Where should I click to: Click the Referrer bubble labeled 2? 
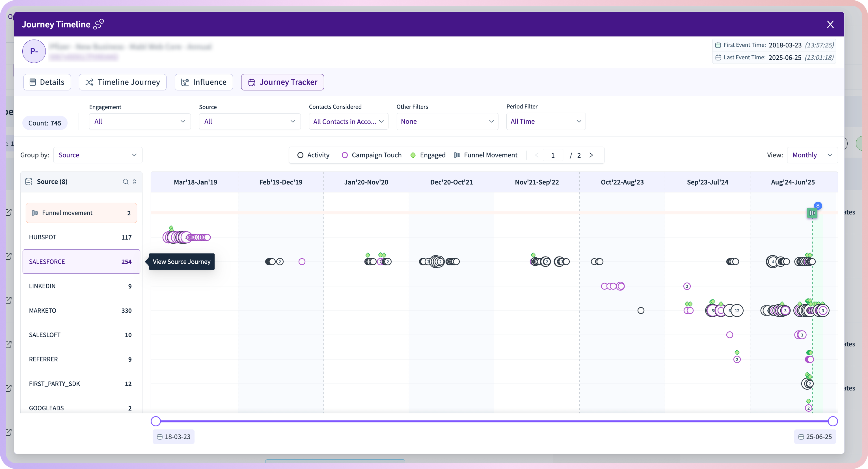click(737, 360)
